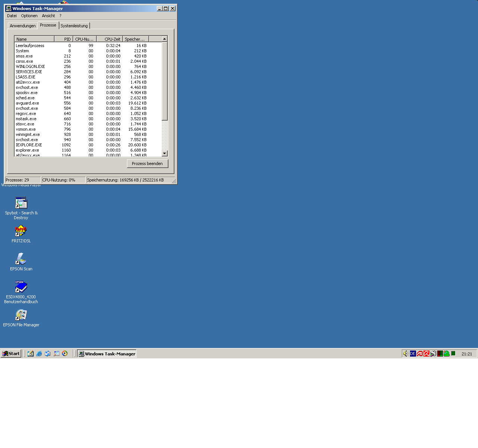The width and height of the screenshot is (478, 448).
Task: Select the regsvc.exe process
Action: [x=88, y=113]
